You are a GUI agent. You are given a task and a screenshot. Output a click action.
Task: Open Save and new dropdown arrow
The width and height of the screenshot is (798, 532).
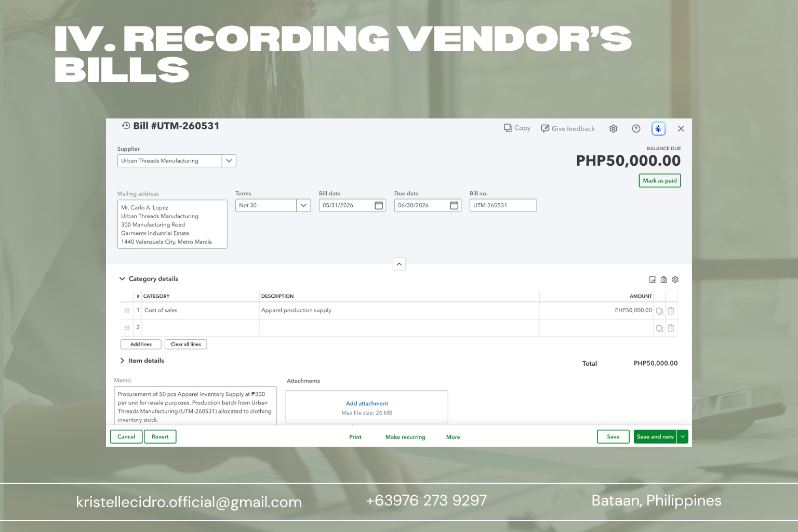(x=683, y=437)
